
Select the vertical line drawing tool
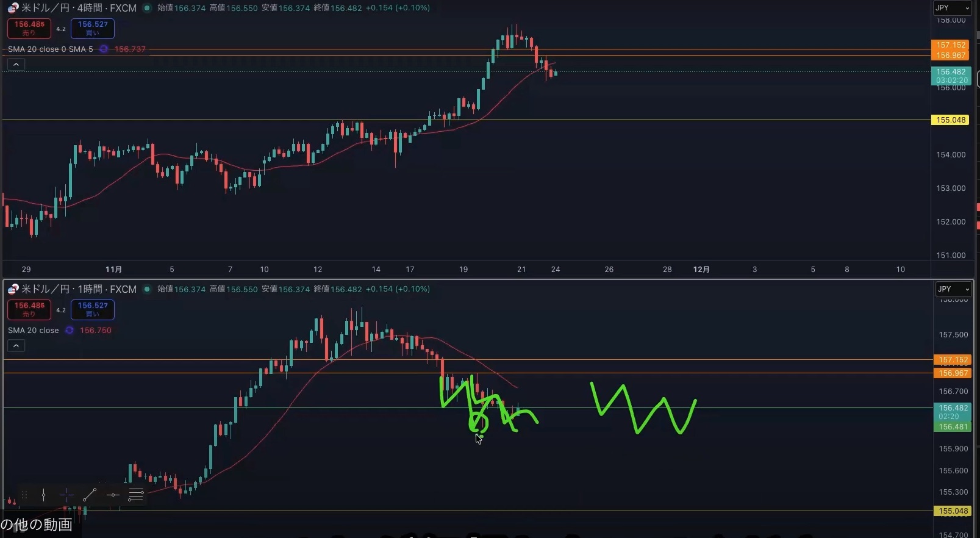click(x=43, y=495)
